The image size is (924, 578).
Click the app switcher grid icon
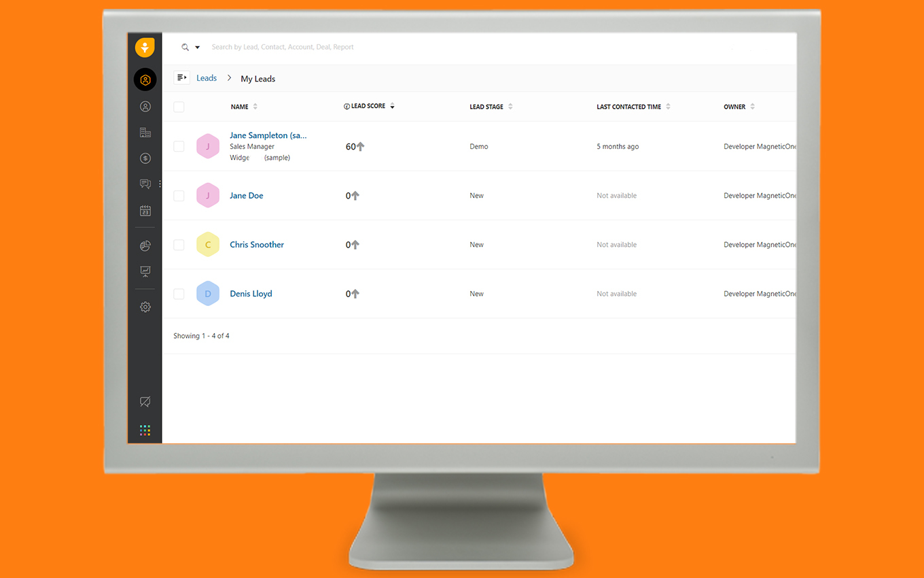pyautogui.click(x=145, y=430)
